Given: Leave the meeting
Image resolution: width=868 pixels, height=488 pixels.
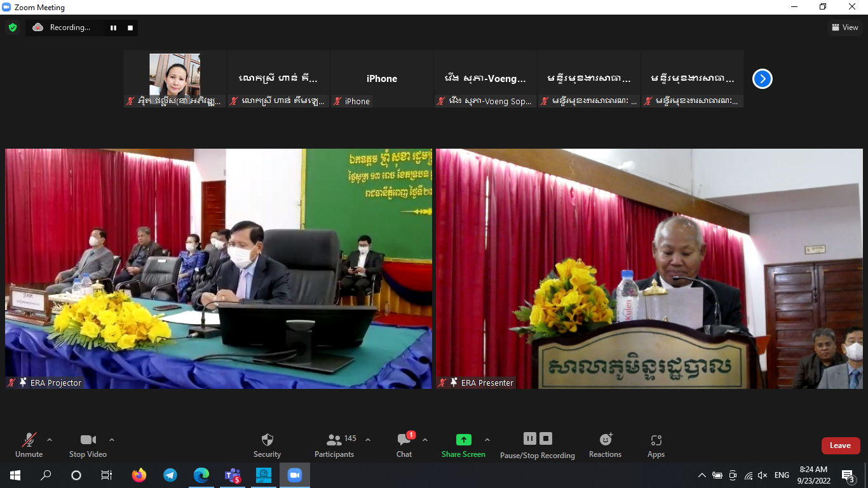Looking at the screenshot, I should coord(840,445).
